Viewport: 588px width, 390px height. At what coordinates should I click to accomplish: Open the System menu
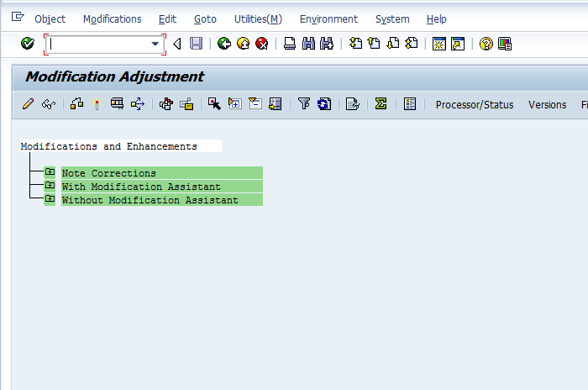point(392,19)
